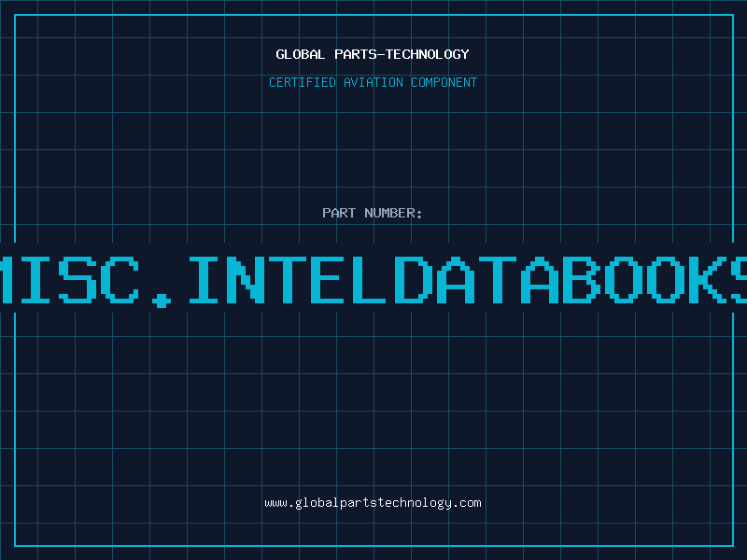Click the MISC.INTELDATABOOKS part number text

click(373, 281)
